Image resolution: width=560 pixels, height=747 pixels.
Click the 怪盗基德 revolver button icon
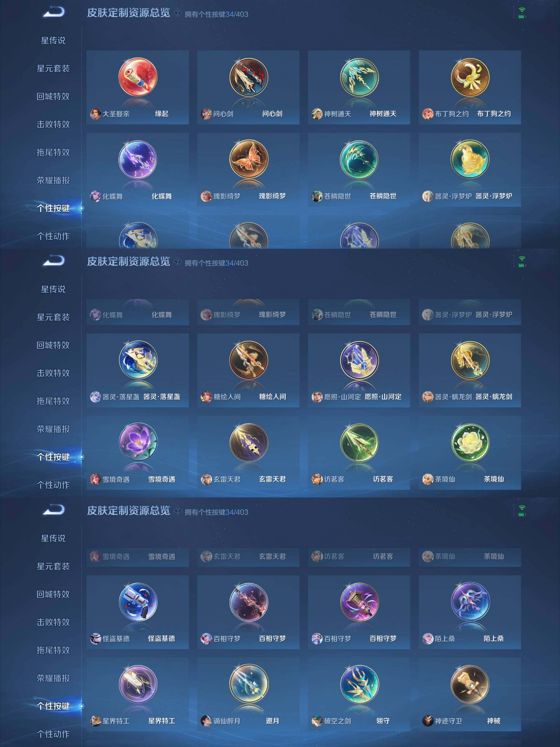(x=138, y=601)
